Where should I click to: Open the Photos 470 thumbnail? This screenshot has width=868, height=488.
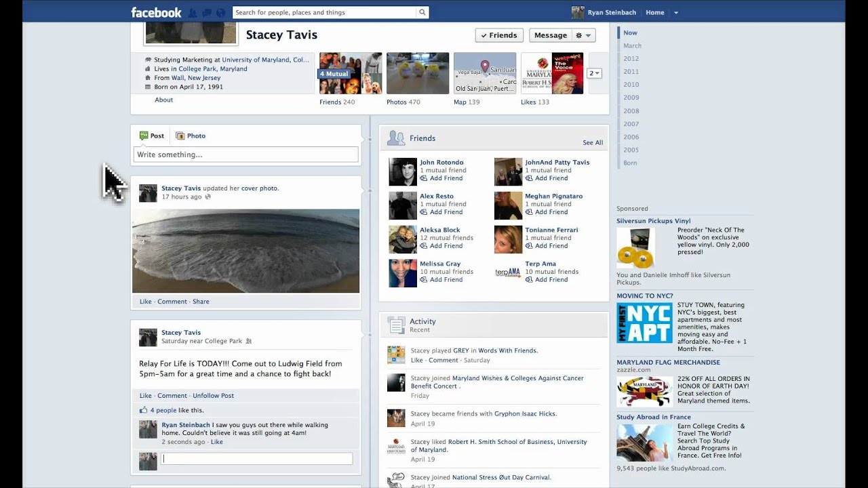pyautogui.click(x=418, y=73)
